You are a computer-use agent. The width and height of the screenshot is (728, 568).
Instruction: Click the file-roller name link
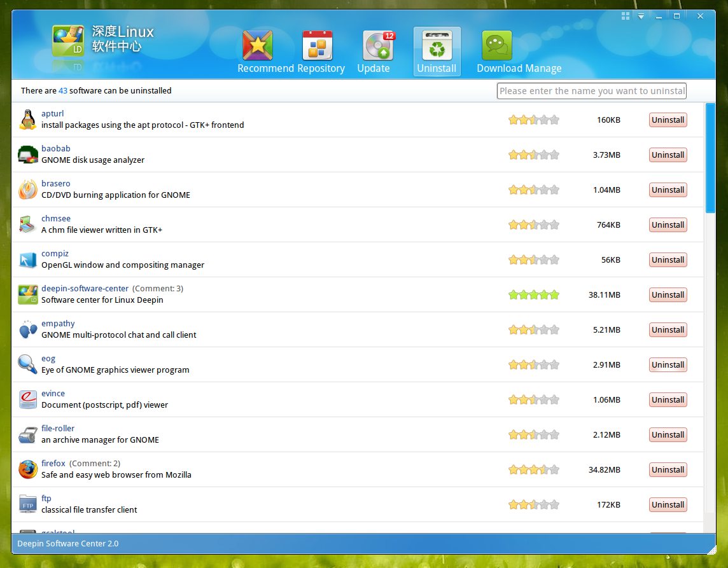click(x=58, y=428)
